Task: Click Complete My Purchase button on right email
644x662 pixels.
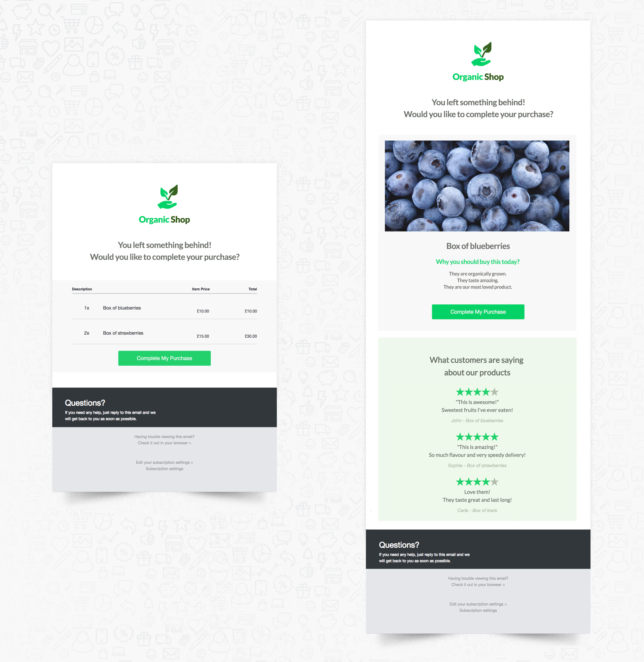Action: [477, 312]
